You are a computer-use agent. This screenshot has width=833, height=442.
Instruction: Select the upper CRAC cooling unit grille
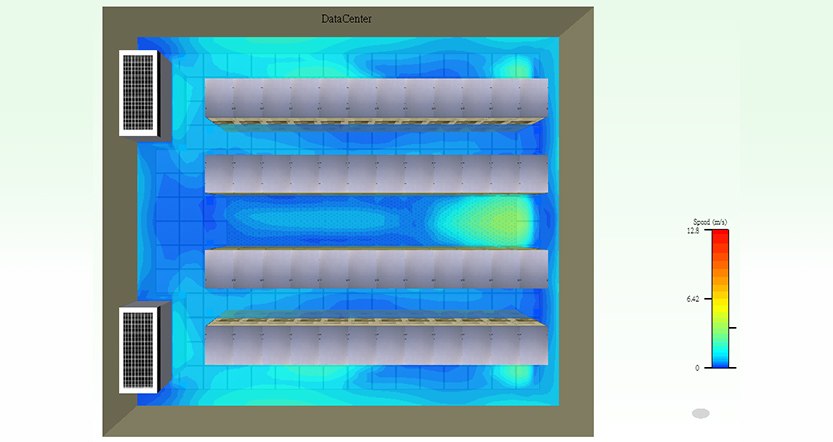pyautogui.click(x=138, y=93)
